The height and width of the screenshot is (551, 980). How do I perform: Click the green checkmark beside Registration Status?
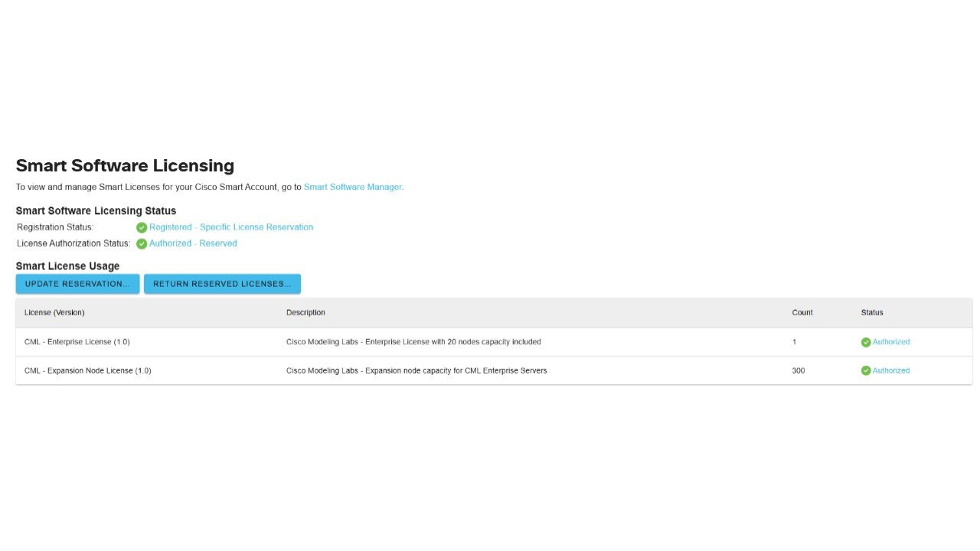click(142, 227)
